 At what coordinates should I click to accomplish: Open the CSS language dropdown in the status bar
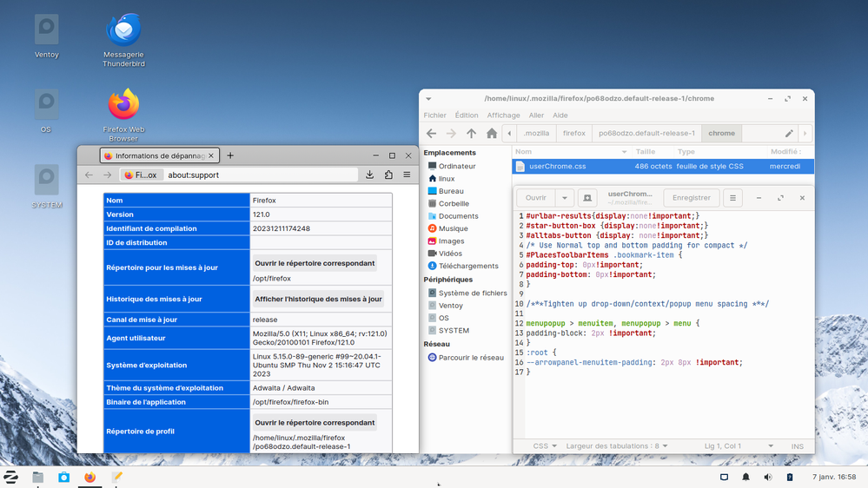(x=545, y=446)
